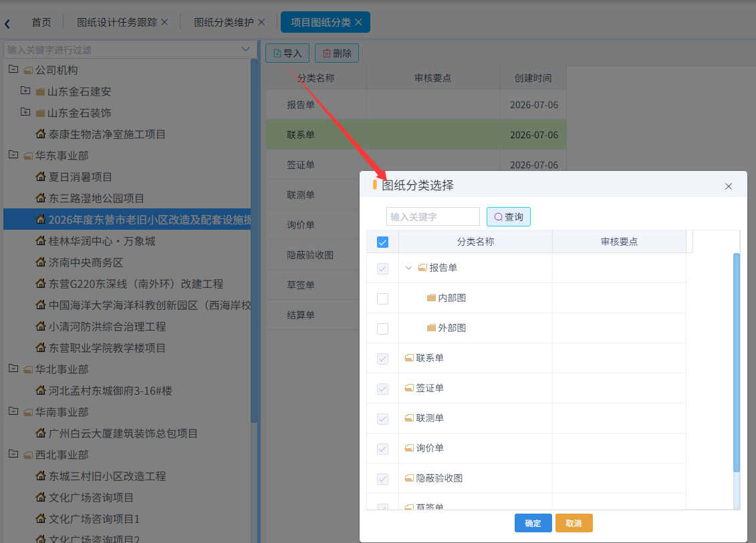
Task: Click the folder icon of 山东金石装饰
Action: click(41, 114)
